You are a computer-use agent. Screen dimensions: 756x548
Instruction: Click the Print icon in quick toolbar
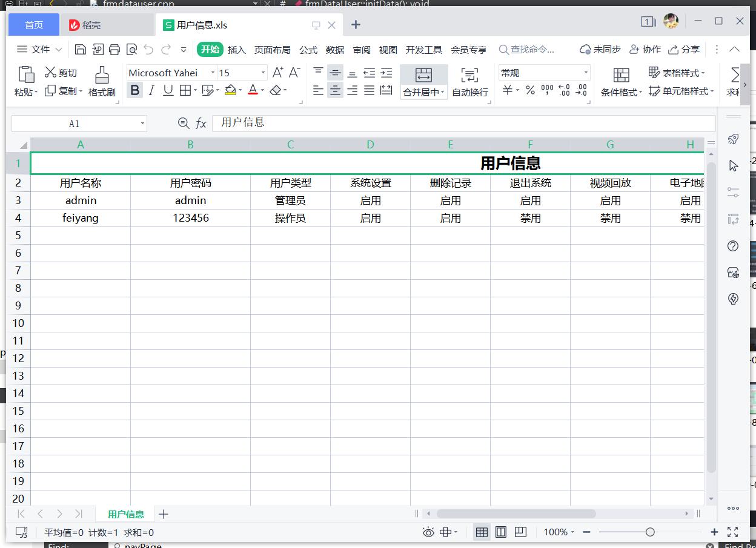114,50
